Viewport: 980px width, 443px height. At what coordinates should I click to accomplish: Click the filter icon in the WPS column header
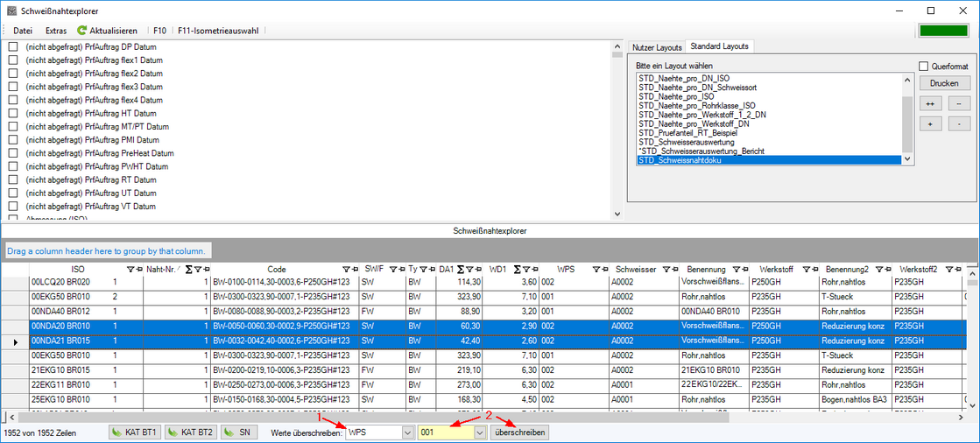pyautogui.click(x=596, y=270)
